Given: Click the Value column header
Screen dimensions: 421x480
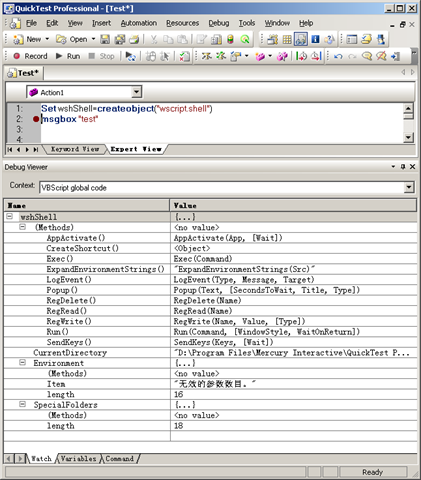Looking at the screenshot, I should [294, 205].
